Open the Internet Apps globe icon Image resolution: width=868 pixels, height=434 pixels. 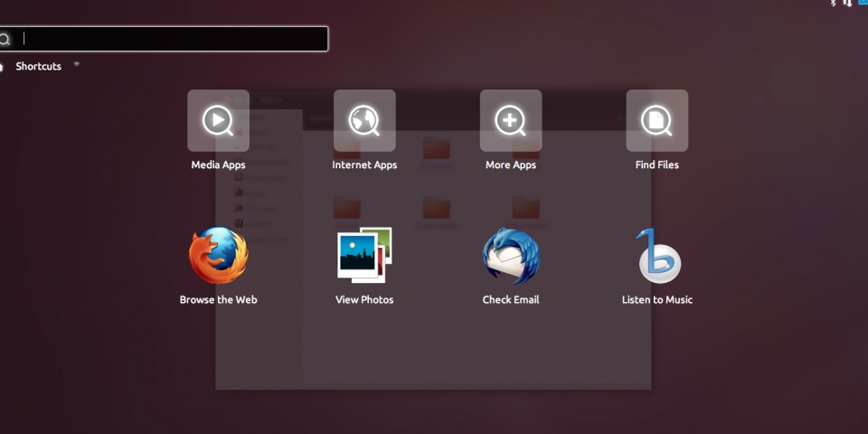364,120
